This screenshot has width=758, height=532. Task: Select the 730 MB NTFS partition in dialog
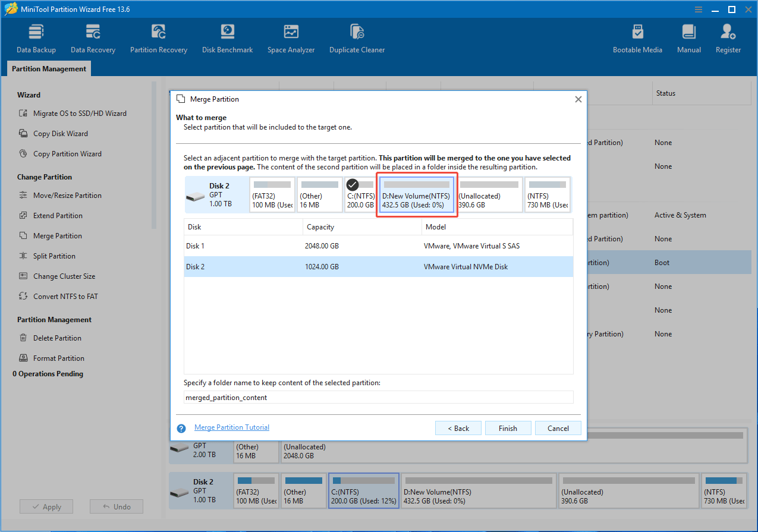pos(548,195)
